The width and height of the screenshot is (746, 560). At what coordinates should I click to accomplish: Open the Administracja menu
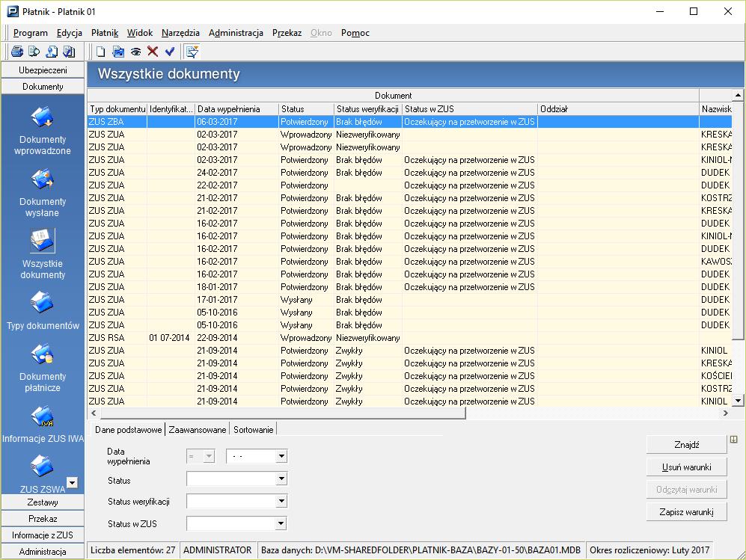pyautogui.click(x=236, y=33)
